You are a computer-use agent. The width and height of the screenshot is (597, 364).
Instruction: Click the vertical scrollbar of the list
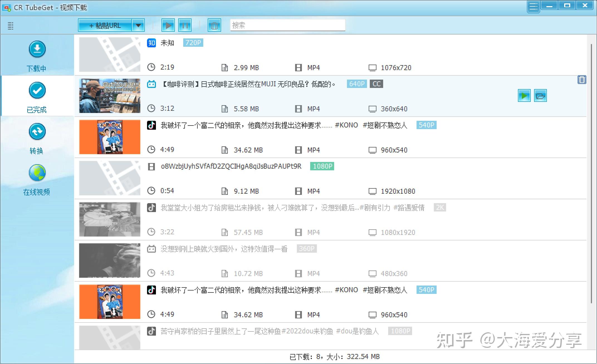pyautogui.click(x=591, y=173)
